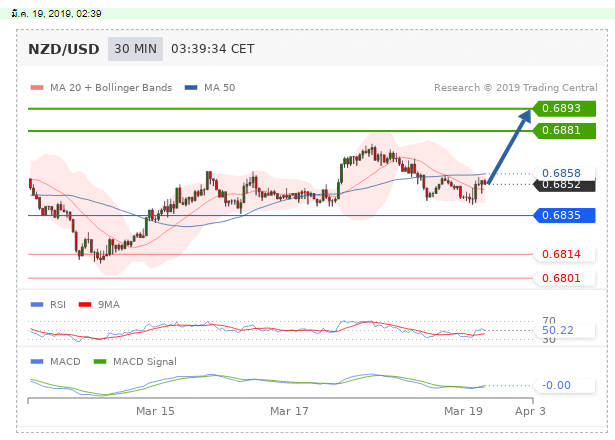
Task: Click the 0.6852 current price tag
Action: coord(564,185)
